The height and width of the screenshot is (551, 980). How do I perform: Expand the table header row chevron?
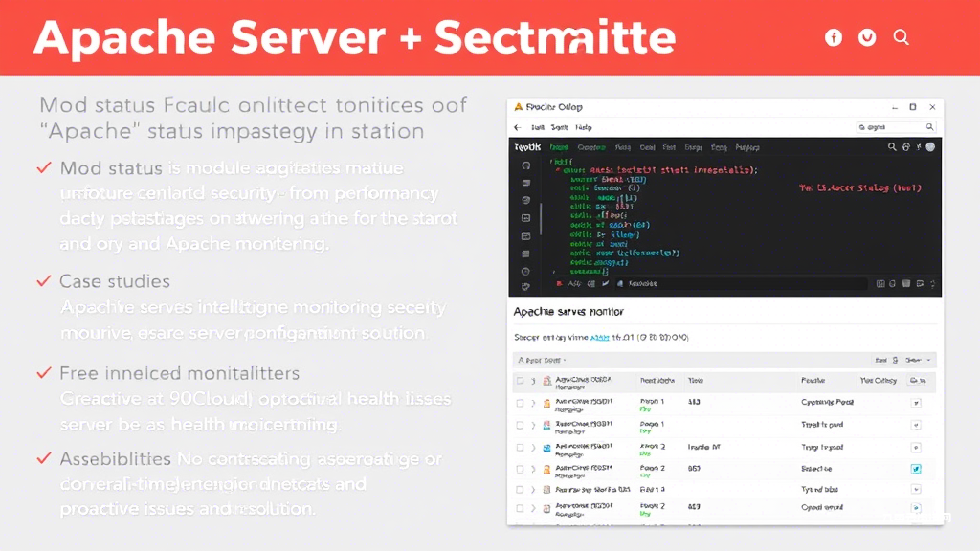click(534, 381)
